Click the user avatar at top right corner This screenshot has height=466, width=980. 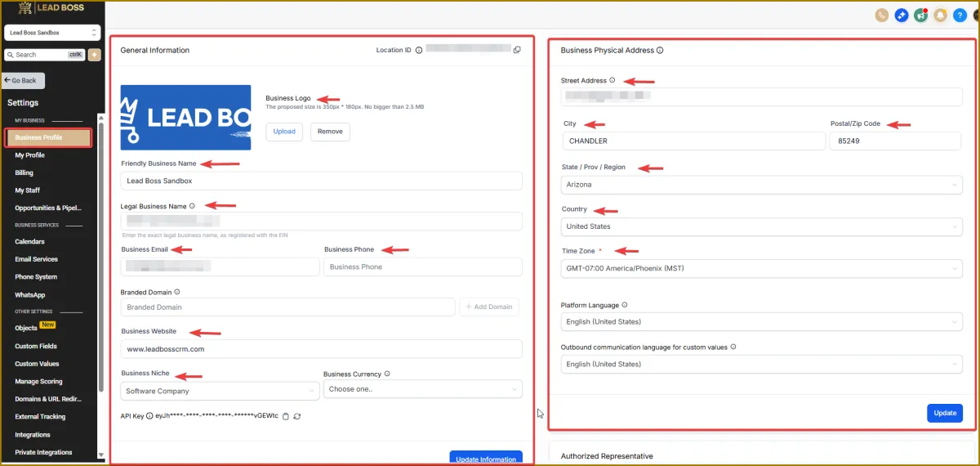(975, 15)
